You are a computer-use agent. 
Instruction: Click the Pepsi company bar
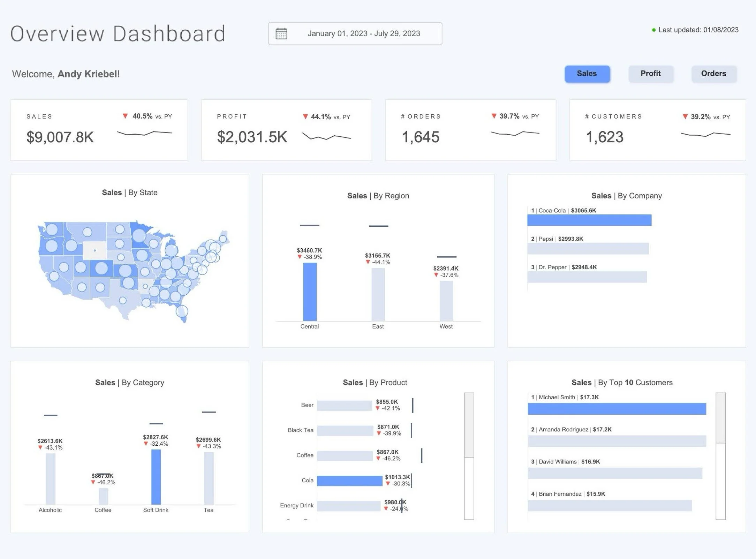tap(588, 249)
